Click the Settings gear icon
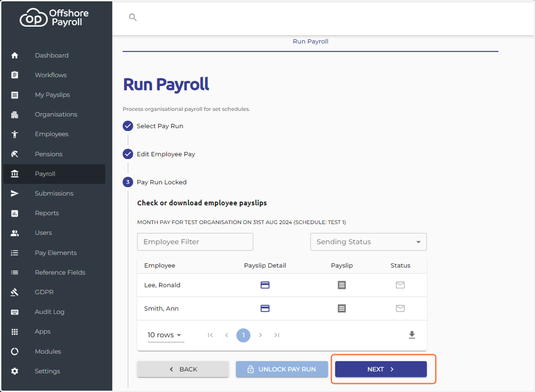Viewport: 535px width, 392px height. pos(15,371)
